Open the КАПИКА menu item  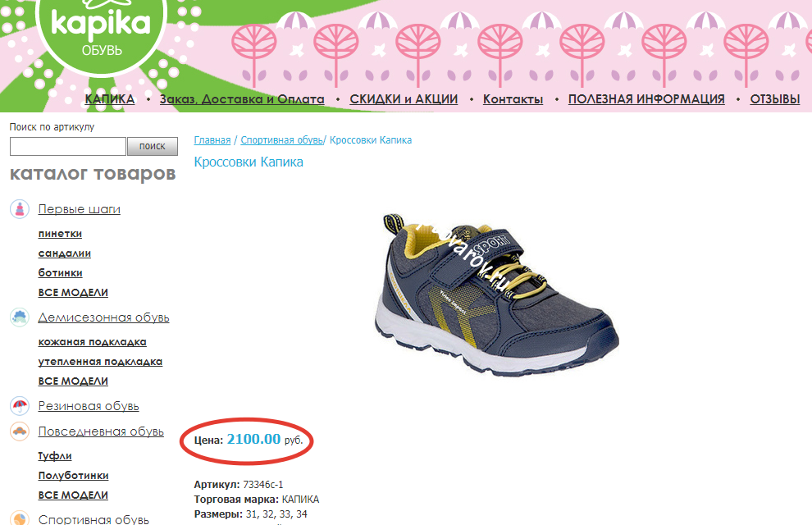(x=110, y=99)
